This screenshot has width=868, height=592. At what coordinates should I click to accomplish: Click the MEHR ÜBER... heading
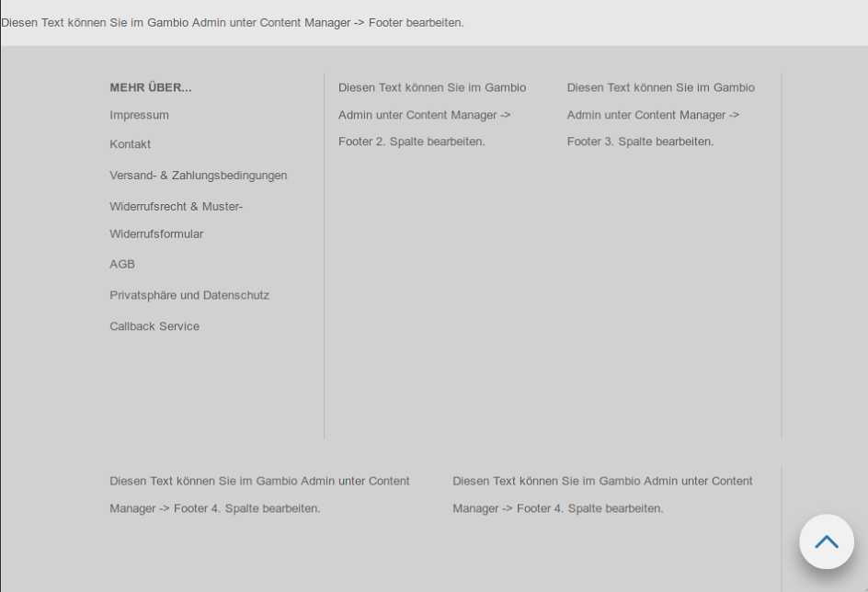[151, 87]
